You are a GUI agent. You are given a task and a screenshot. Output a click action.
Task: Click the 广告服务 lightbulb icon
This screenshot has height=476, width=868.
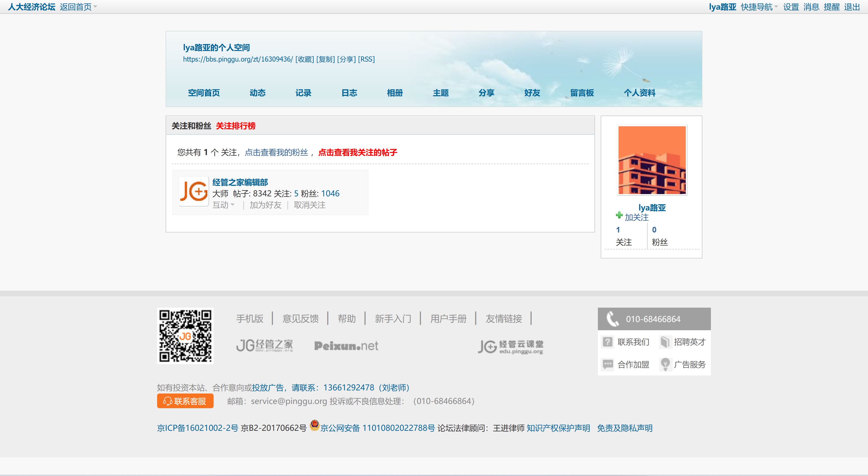click(665, 364)
